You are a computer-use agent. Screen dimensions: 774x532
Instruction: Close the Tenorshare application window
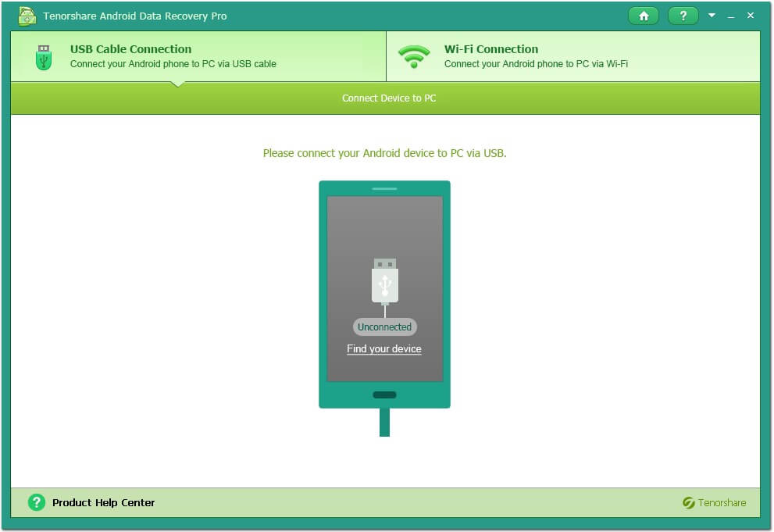pyautogui.click(x=751, y=16)
